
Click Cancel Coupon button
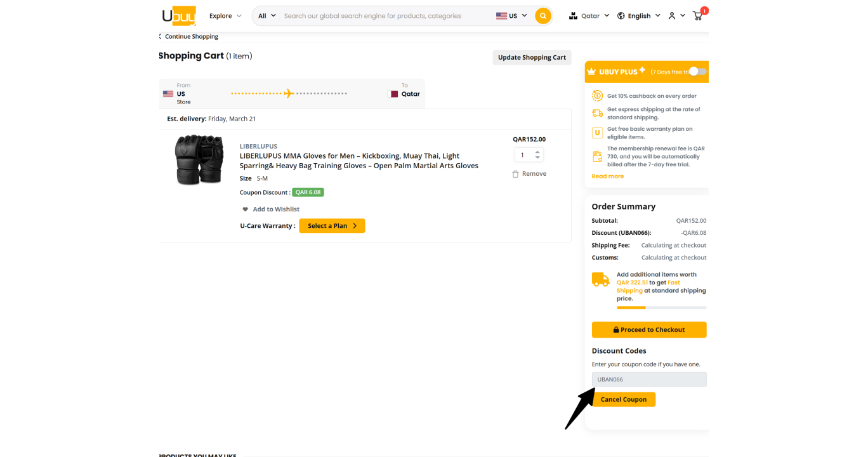coord(624,399)
